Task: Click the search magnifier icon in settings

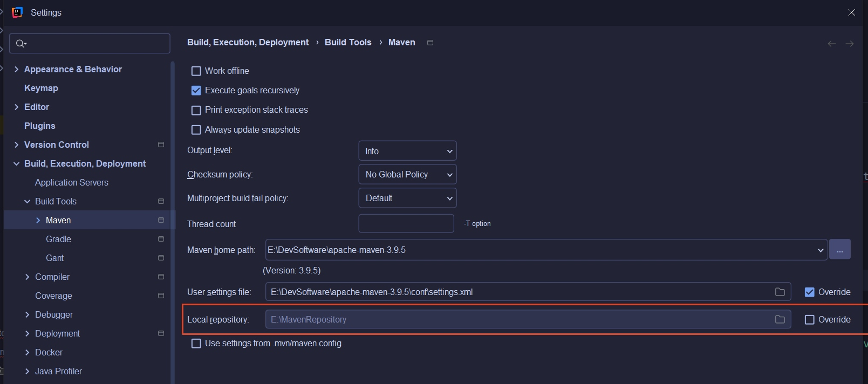Action: (20, 44)
